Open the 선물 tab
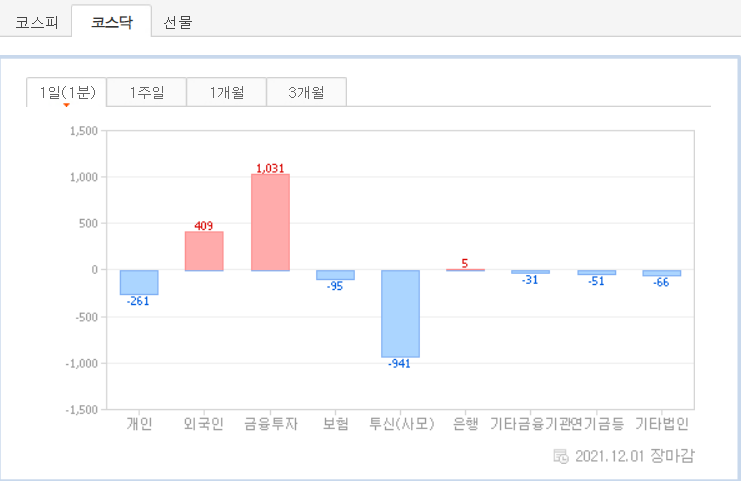This screenshot has width=745, height=481. click(x=177, y=22)
